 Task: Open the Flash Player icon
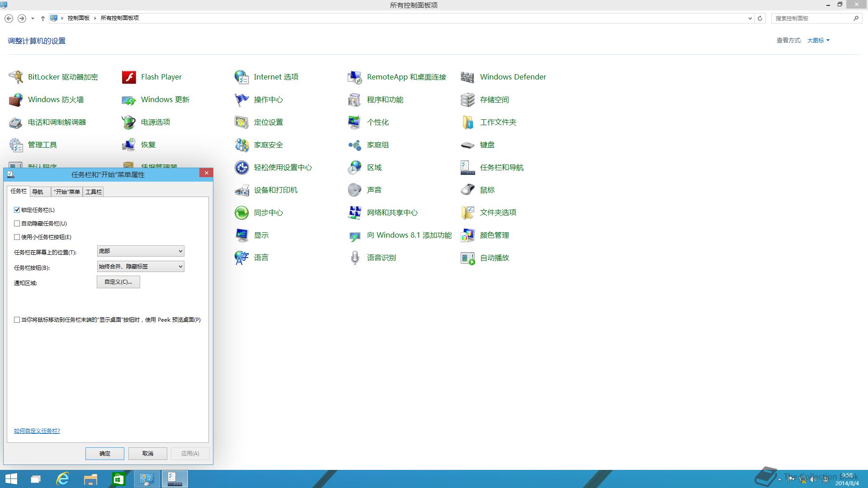click(129, 77)
